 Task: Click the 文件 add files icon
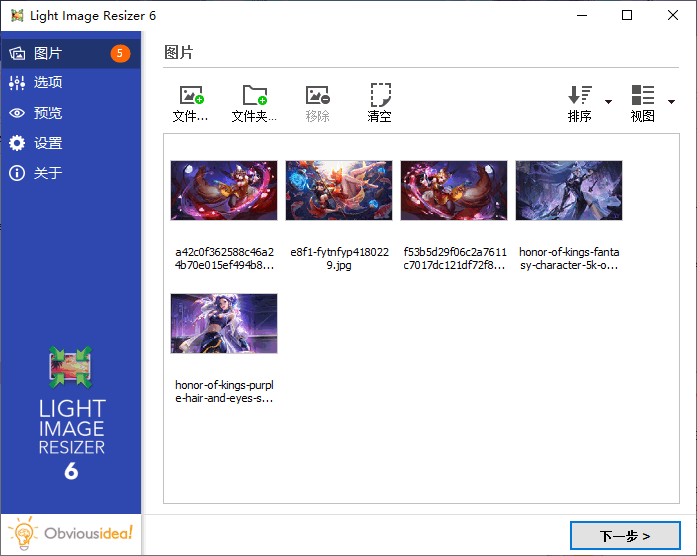(x=191, y=95)
